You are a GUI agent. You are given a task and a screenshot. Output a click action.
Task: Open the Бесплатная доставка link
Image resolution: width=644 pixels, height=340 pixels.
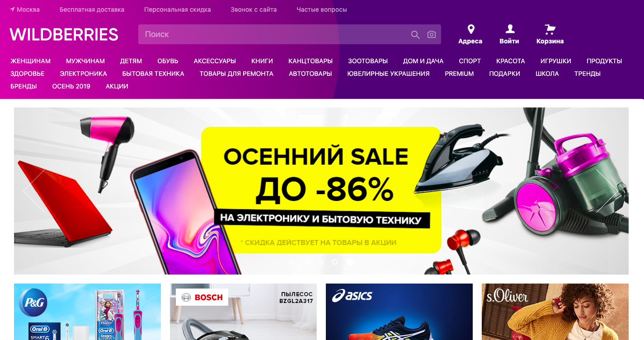(92, 9)
